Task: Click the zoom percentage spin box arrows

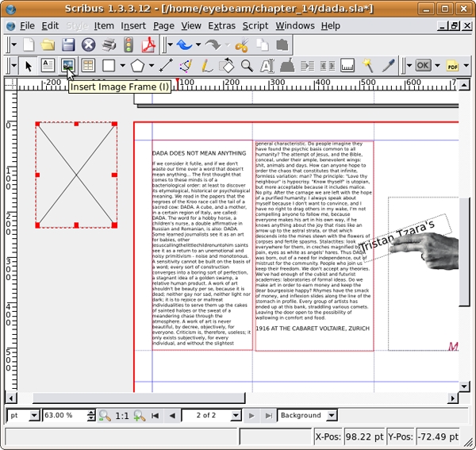Action: [91, 415]
